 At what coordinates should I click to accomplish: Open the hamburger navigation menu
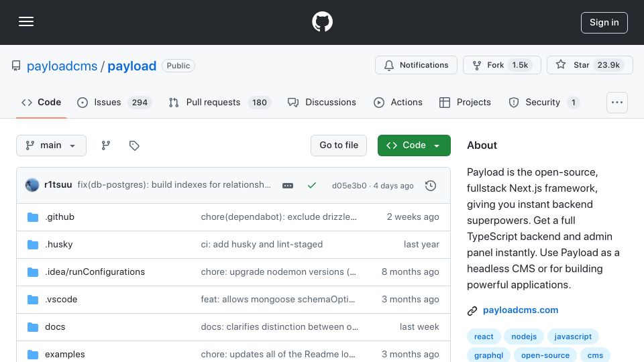tap(26, 21)
